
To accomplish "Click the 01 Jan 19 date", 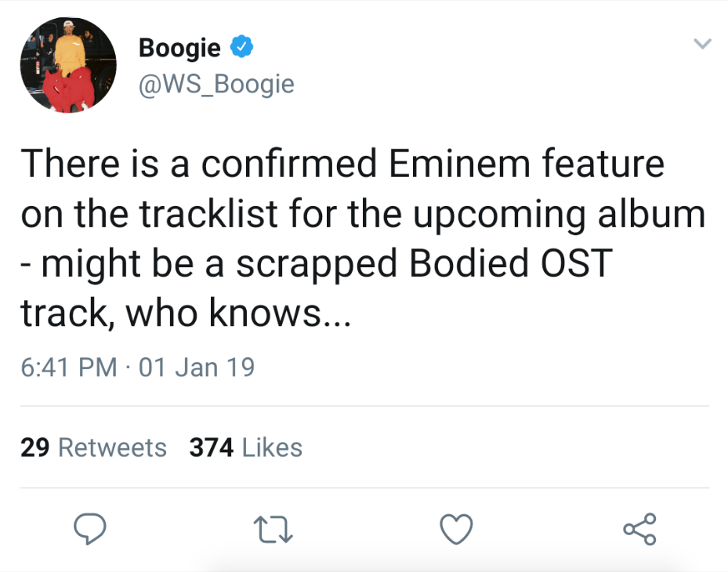I will pyautogui.click(x=197, y=367).
